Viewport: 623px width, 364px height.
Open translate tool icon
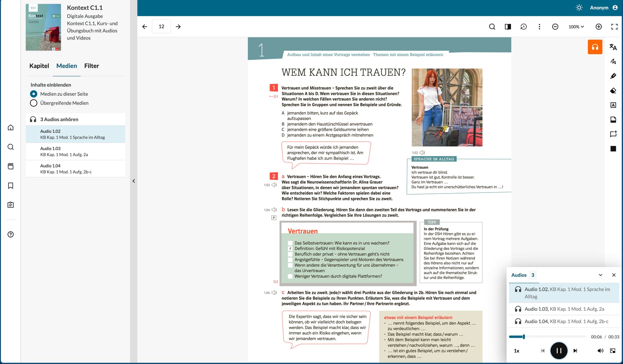click(613, 47)
